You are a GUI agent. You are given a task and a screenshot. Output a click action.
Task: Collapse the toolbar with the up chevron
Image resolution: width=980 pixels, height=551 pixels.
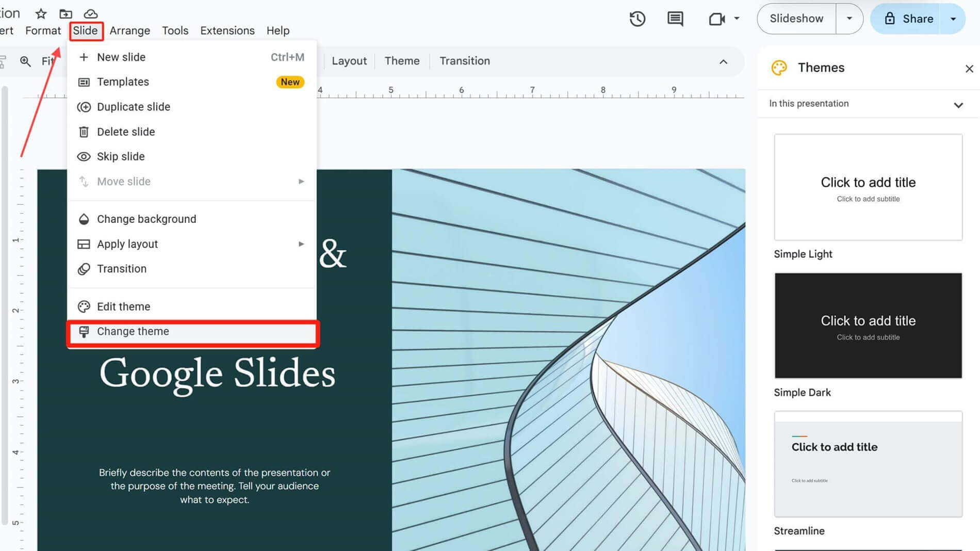pyautogui.click(x=723, y=62)
